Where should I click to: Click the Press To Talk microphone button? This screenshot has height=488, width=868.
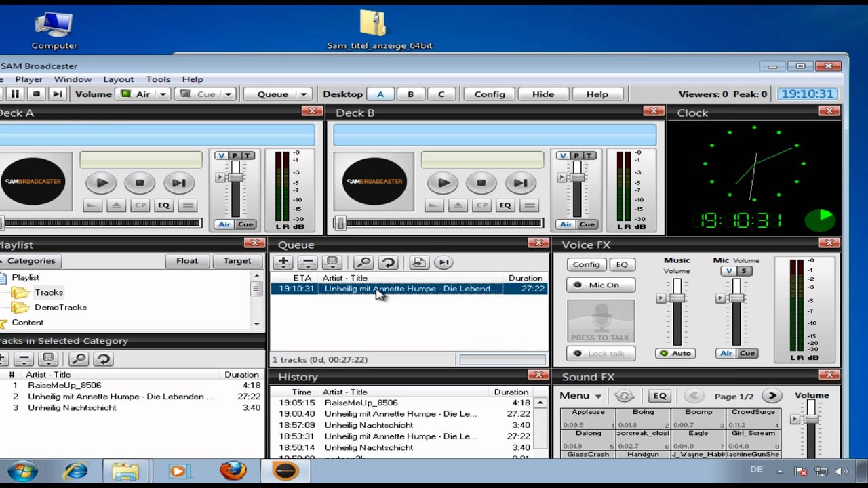pos(601,321)
